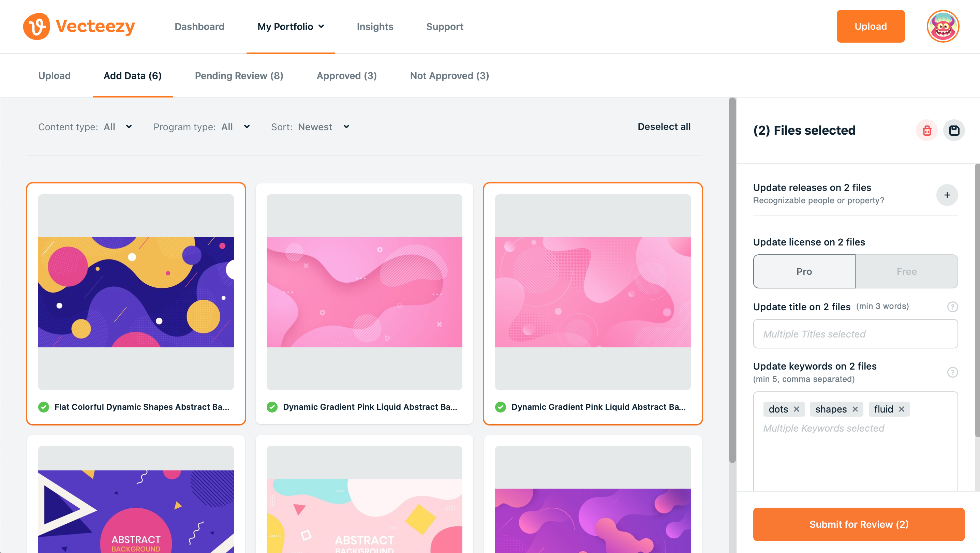Click the Vecteezy logo

click(x=79, y=26)
